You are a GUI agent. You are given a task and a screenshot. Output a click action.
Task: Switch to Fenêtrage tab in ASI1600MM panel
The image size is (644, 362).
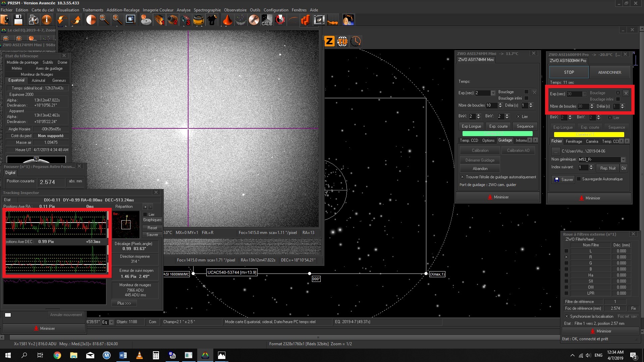574,141
